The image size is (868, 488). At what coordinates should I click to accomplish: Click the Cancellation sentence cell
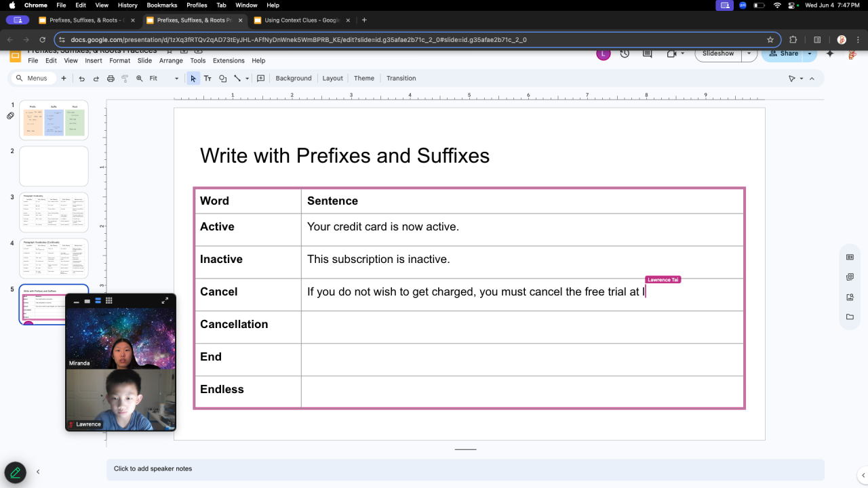522,327
